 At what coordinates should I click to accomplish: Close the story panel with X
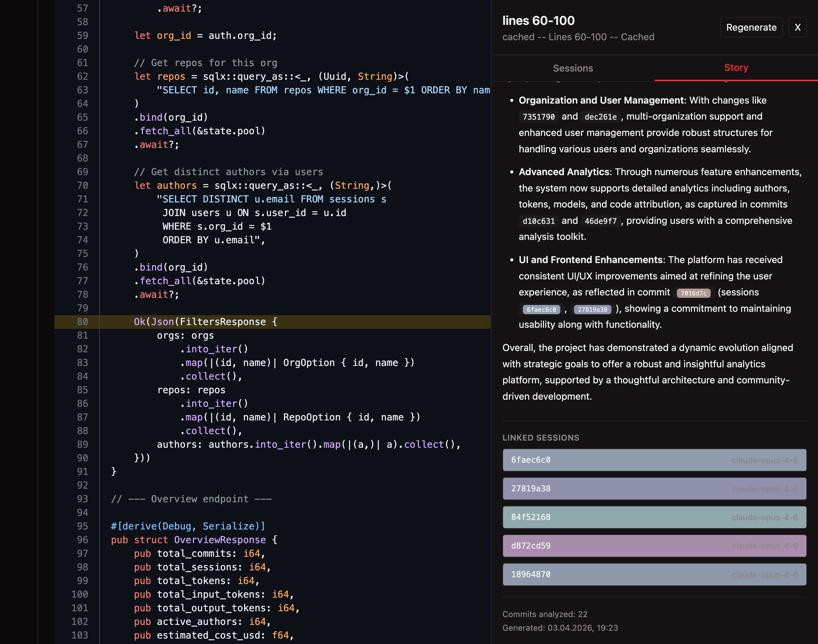tap(797, 27)
